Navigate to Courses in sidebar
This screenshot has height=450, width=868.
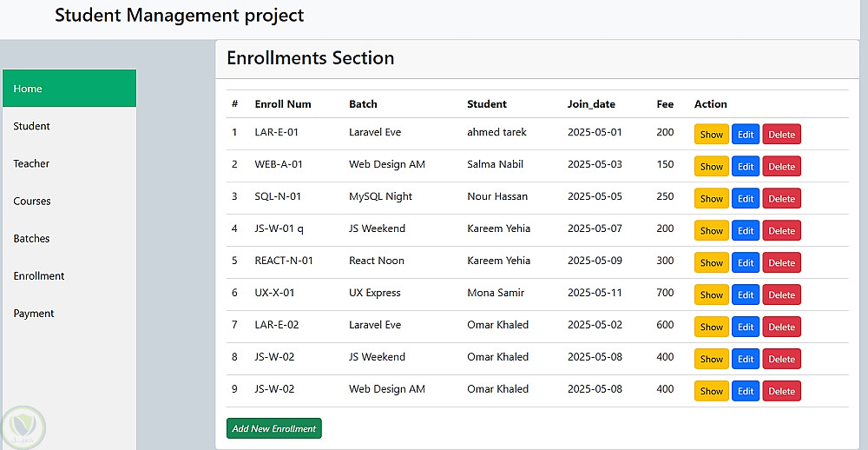point(33,201)
